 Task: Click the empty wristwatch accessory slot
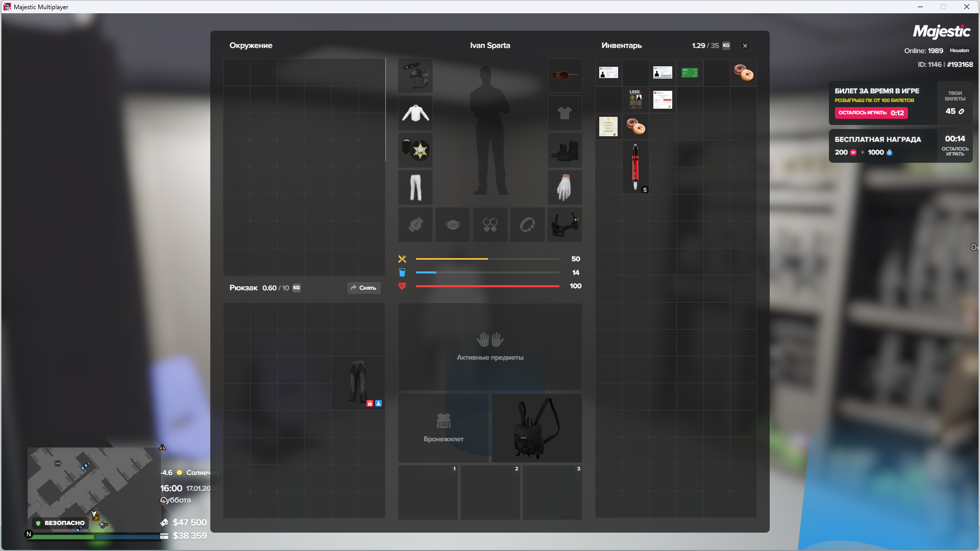click(x=415, y=224)
